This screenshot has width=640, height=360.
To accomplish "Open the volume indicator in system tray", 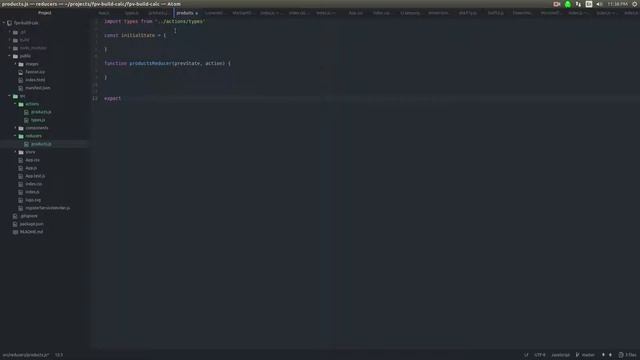I will [600, 4].
